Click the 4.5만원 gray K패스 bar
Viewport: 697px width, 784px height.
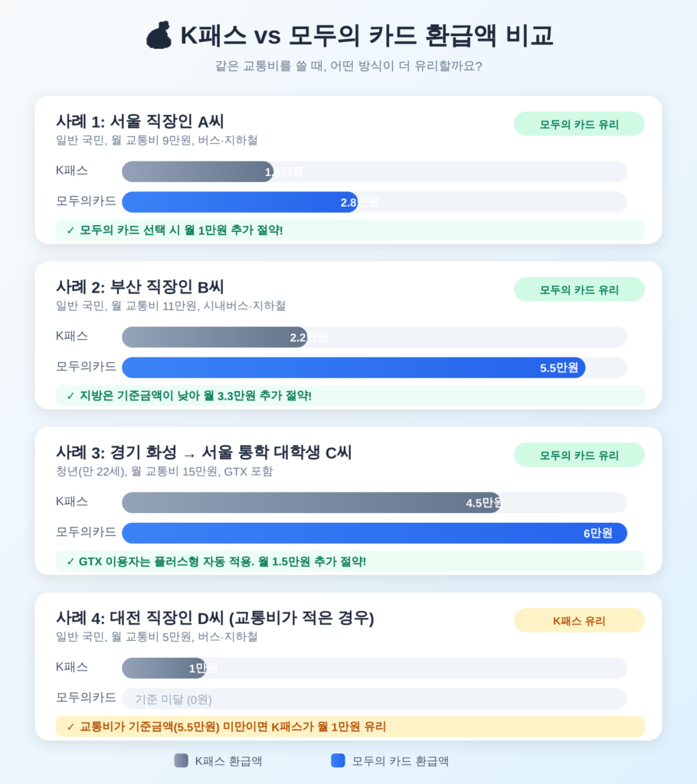point(310,502)
